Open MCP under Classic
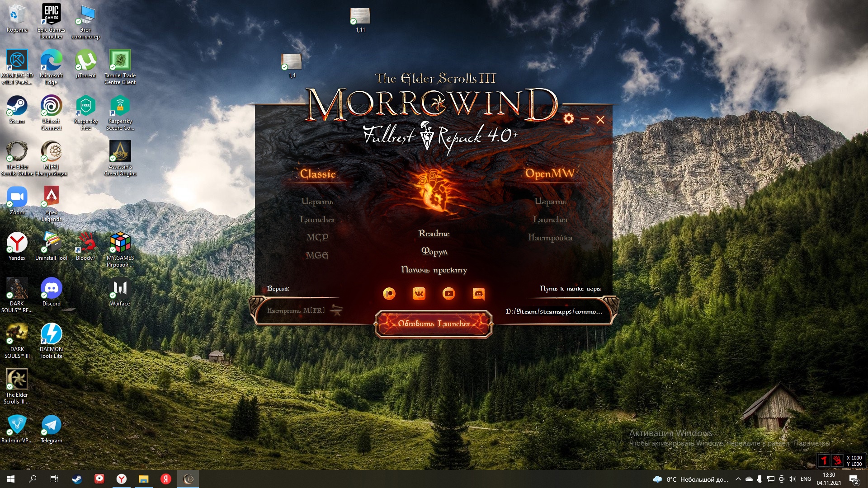 317,237
